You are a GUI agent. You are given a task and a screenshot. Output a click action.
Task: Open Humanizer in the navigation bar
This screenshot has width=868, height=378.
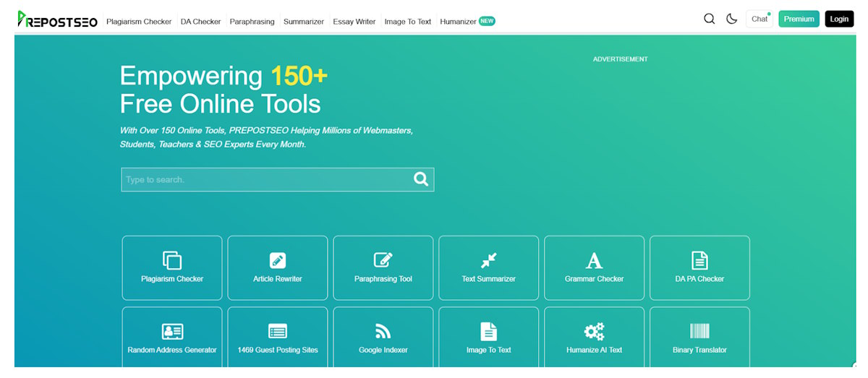[458, 22]
